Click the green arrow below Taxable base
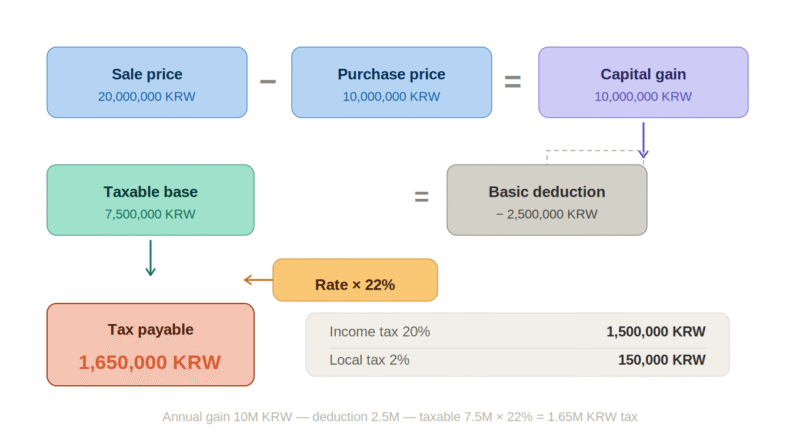Screen dimensions: 800x447 click(x=151, y=257)
